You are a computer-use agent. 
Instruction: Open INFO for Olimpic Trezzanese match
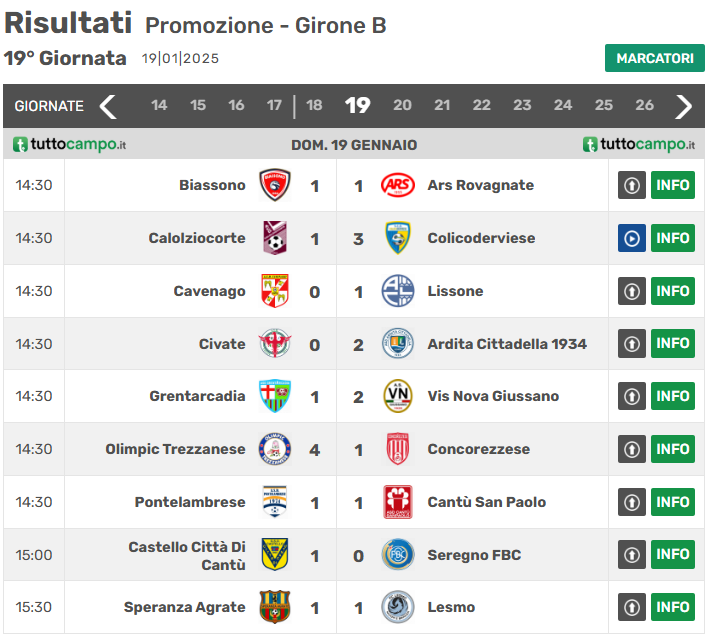(x=672, y=449)
